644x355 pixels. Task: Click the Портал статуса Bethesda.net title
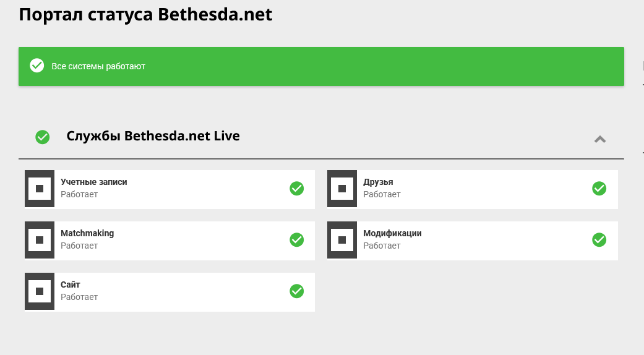pos(145,14)
